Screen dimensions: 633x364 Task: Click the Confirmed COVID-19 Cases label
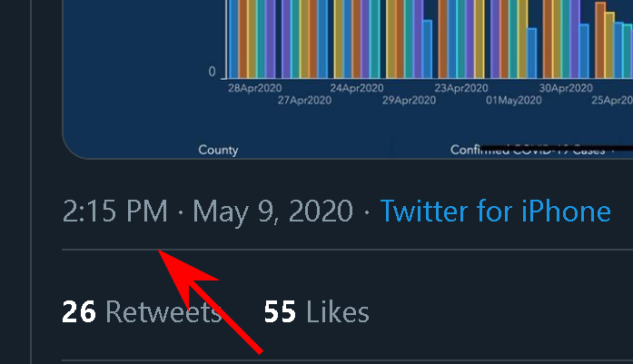pyautogui.click(x=527, y=150)
